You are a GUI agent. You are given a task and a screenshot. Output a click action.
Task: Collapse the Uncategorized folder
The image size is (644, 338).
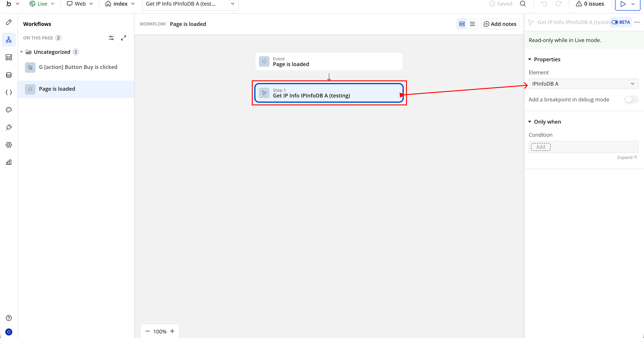click(x=21, y=52)
